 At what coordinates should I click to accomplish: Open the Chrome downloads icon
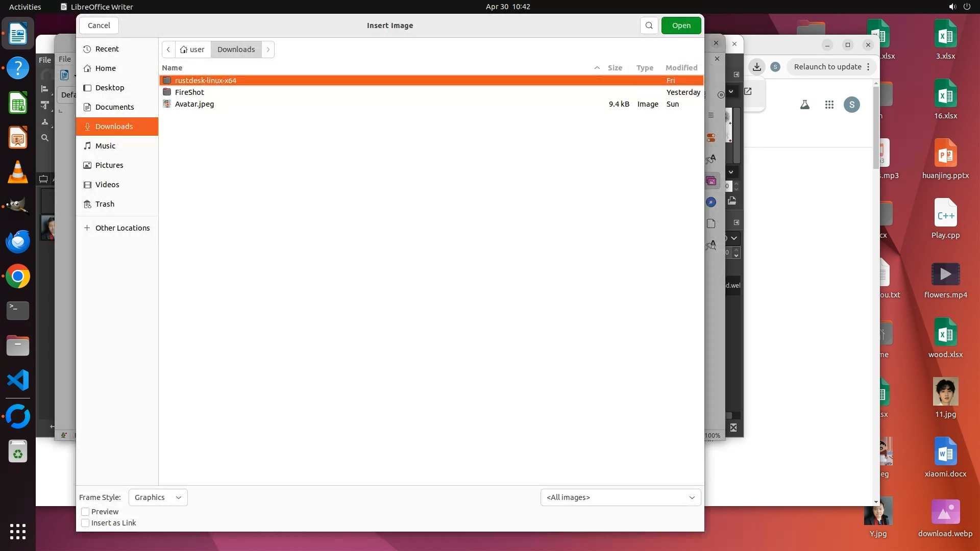click(x=757, y=67)
